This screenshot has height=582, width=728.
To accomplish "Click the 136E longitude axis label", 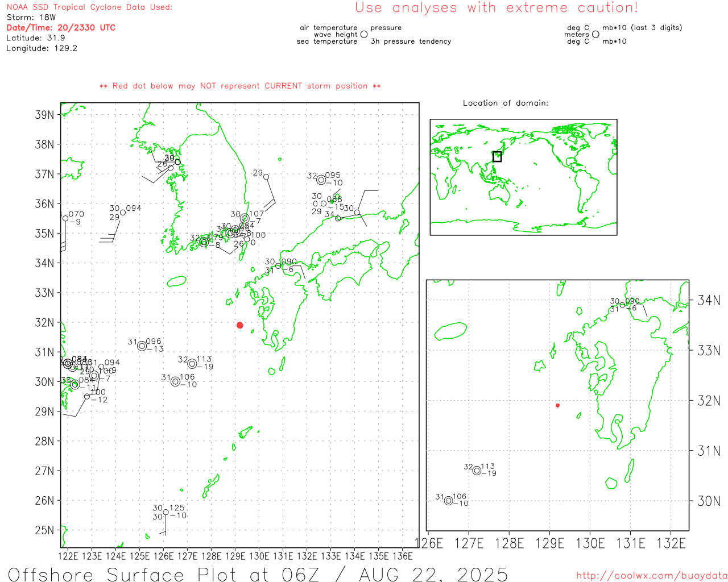I will point(403,556).
